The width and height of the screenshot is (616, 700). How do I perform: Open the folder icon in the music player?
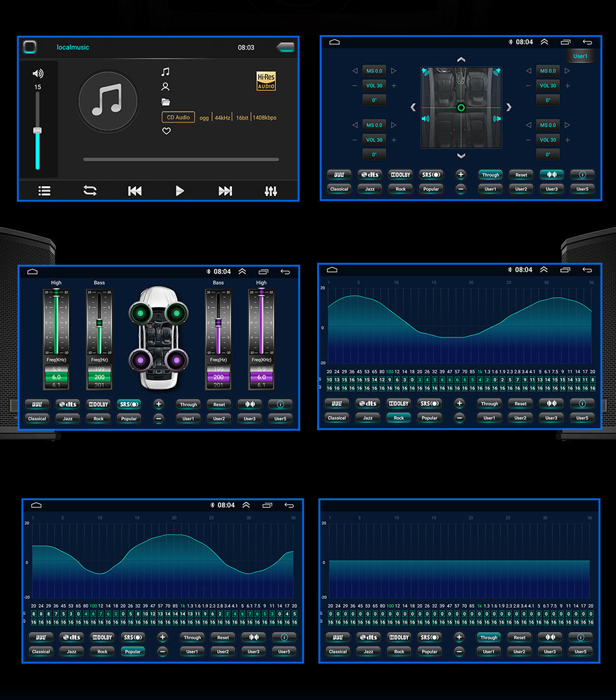tap(166, 102)
